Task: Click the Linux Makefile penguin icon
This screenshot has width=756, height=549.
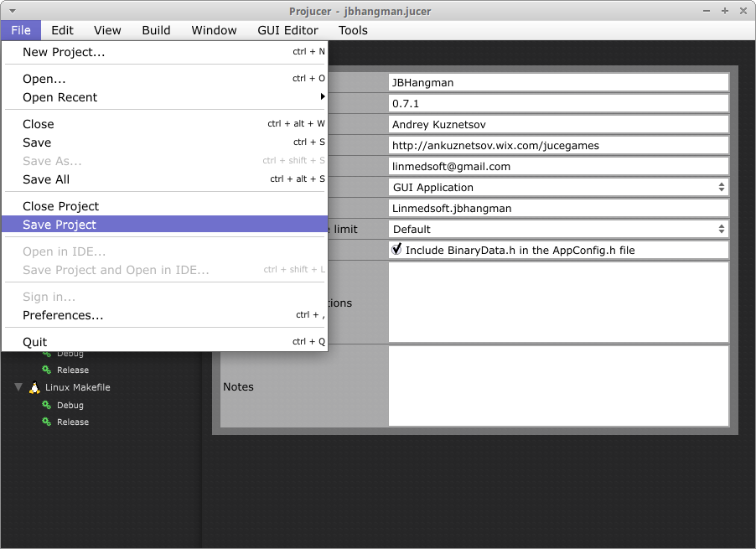Action: click(34, 387)
